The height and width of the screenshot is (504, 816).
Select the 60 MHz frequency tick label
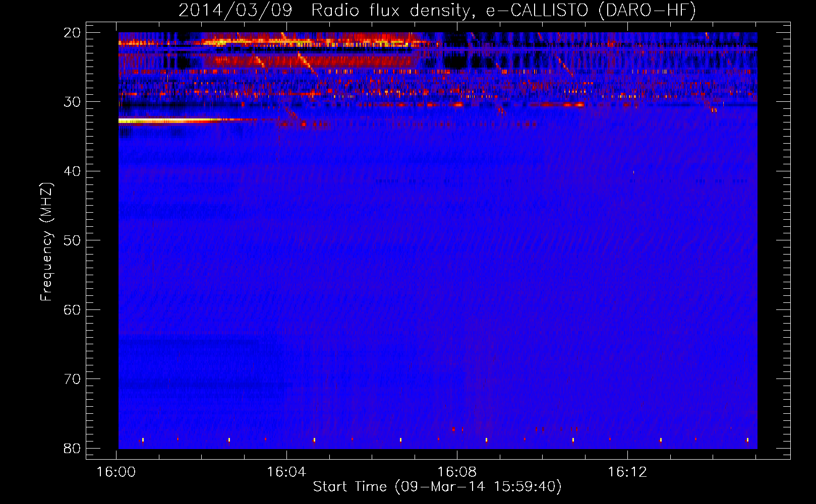point(72,309)
